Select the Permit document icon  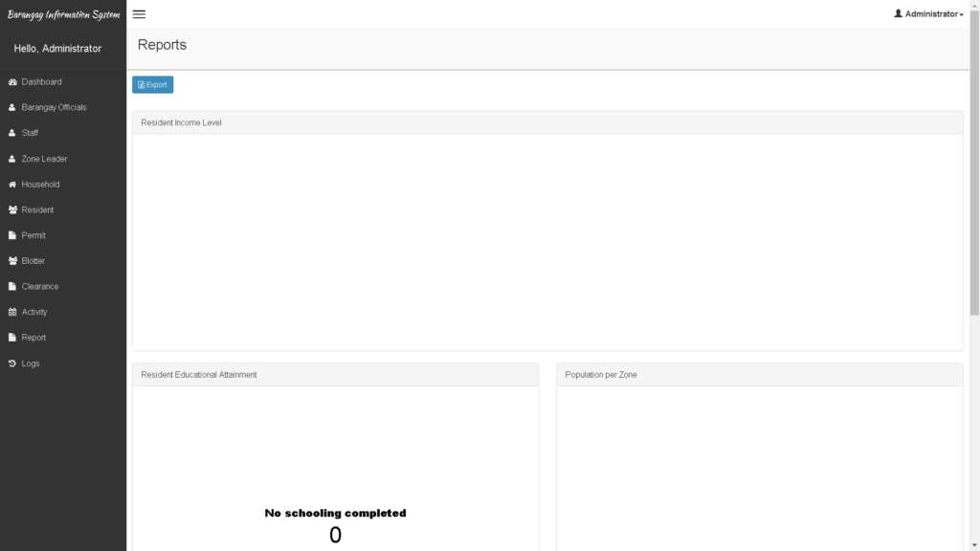click(13, 234)
